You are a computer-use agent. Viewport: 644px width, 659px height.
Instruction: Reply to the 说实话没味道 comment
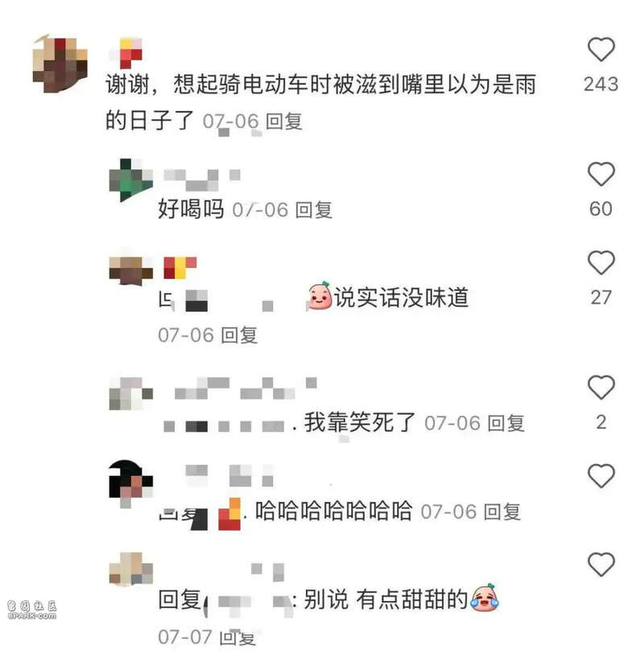tap(239, 335)
